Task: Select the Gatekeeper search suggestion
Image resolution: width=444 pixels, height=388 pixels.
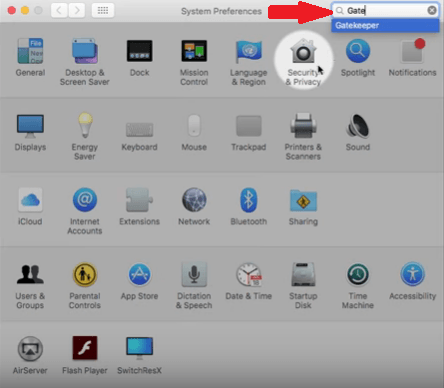Action: 385,25
